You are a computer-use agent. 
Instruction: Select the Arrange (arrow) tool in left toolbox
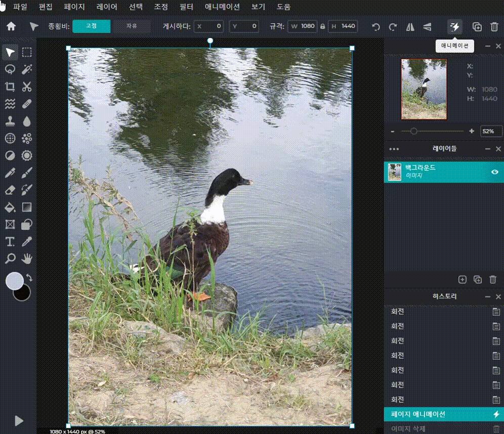10,53
